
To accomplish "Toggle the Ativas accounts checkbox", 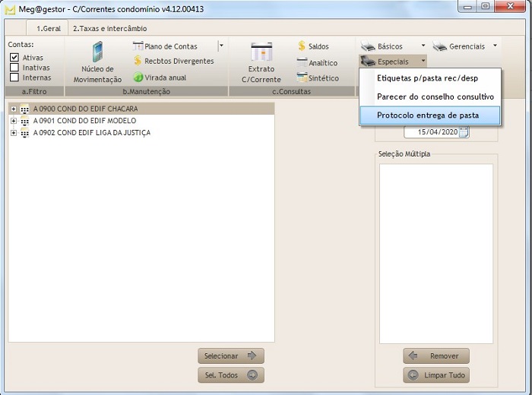I will coord(14,57).
